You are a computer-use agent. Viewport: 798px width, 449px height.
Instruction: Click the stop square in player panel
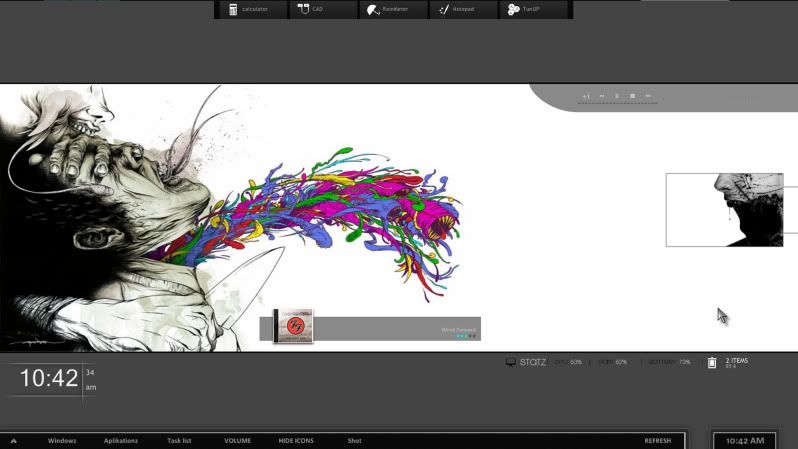[632, 96]
